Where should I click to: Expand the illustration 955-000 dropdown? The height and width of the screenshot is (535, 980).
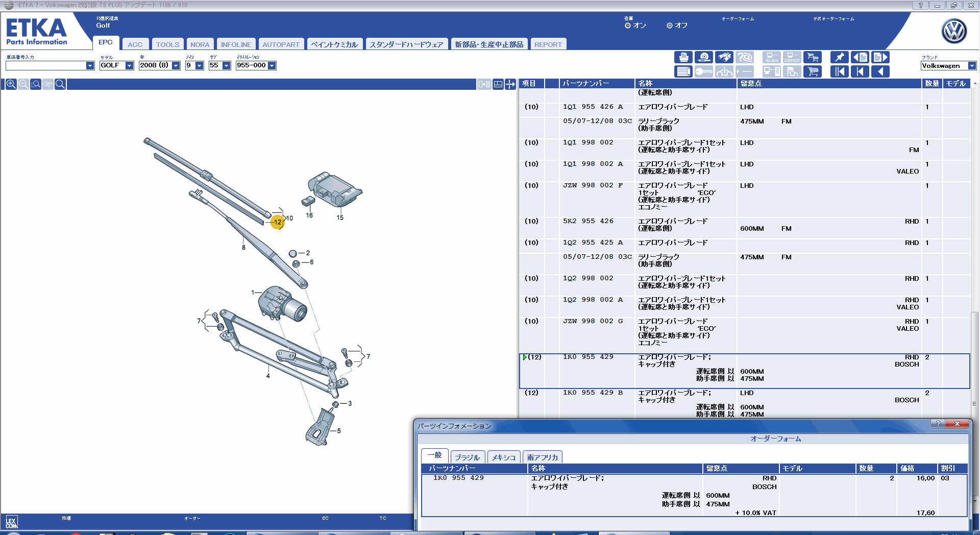[x=272, y=66]
